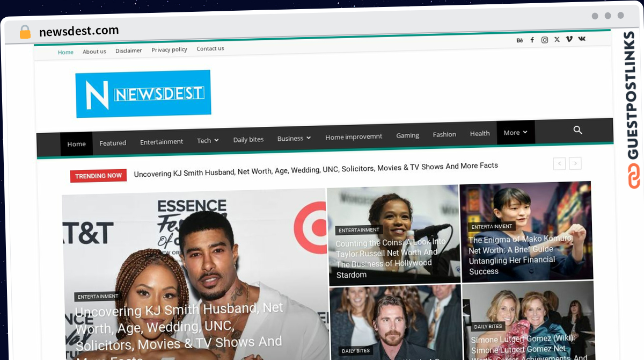This screenshot has height=360, width=644.
Task: Open the VK social icon
Action: pos(582,39)
